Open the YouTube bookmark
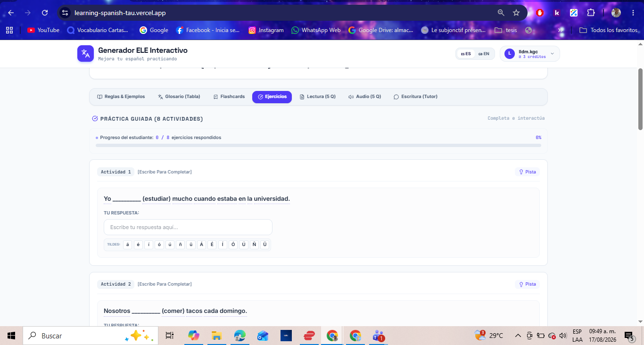The width and height of the screenshot is (644, 345). click(x=43, y=30)
